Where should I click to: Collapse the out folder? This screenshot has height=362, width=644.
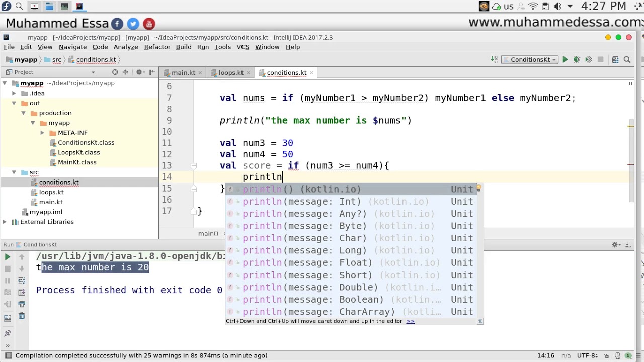[14, 103]
